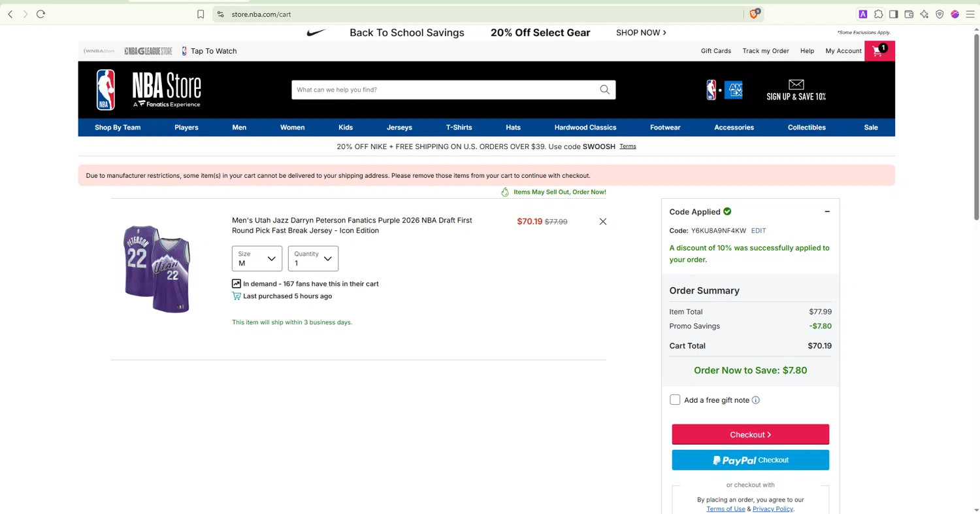The width and height of the screenshot is (980, 514).
Task: Open the browser hamburger menu
Action: pyautogui.click(x=970, y=14)
